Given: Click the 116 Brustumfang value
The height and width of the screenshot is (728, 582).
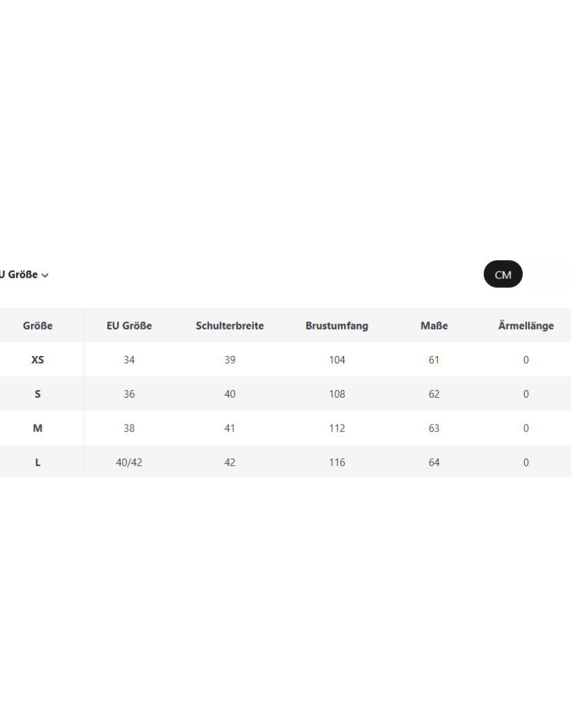Looking at the screenshot, I should (337, 462).
